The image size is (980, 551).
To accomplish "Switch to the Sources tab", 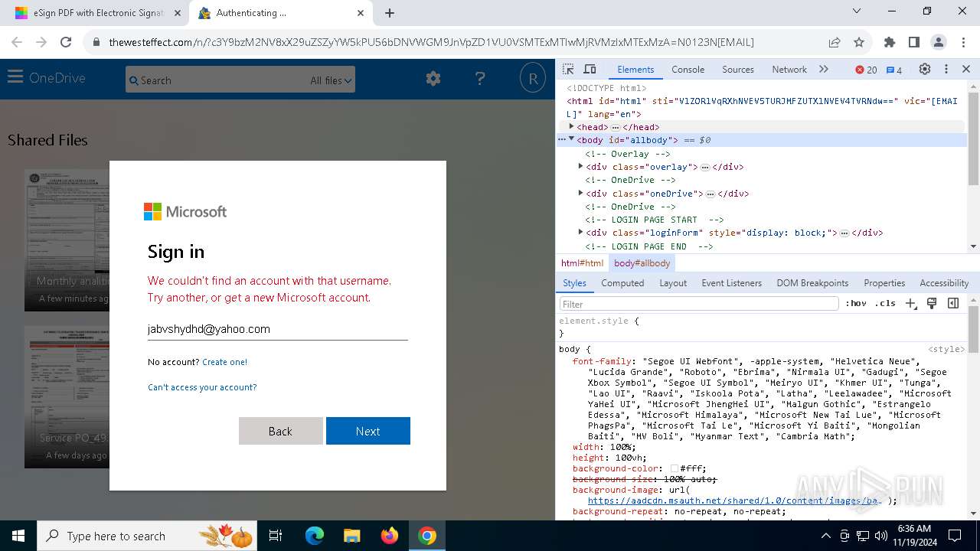I will [738, 69].
